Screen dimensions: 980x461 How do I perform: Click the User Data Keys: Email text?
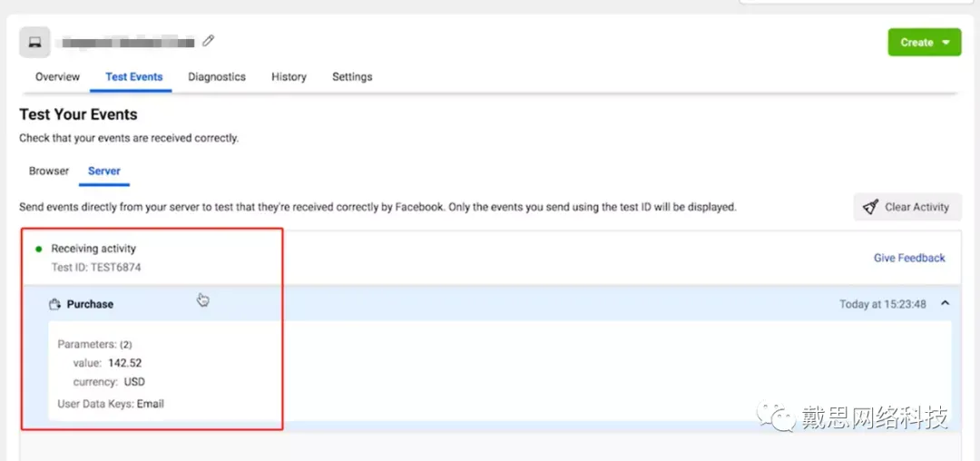pos(111,404)
